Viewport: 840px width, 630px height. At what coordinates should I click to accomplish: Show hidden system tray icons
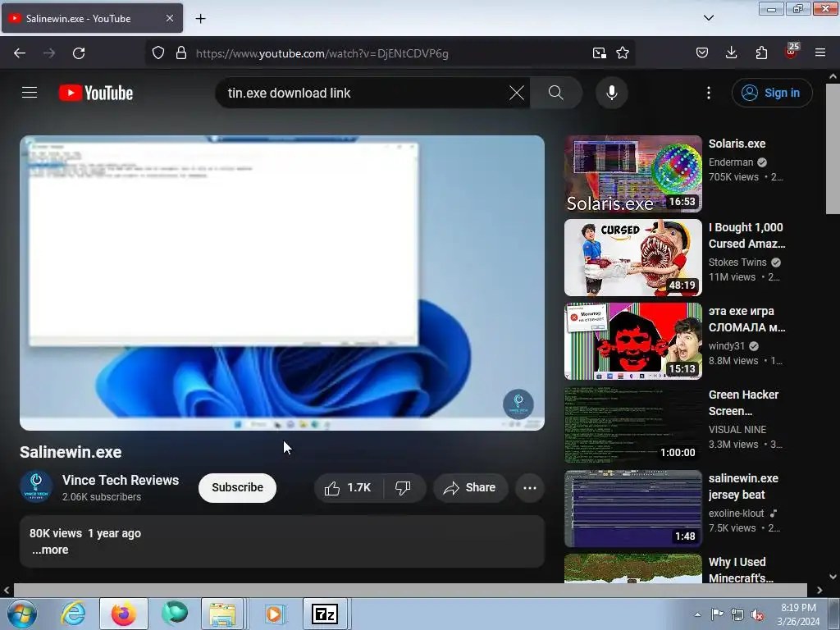pyautogui.click(x=697, y=614)
